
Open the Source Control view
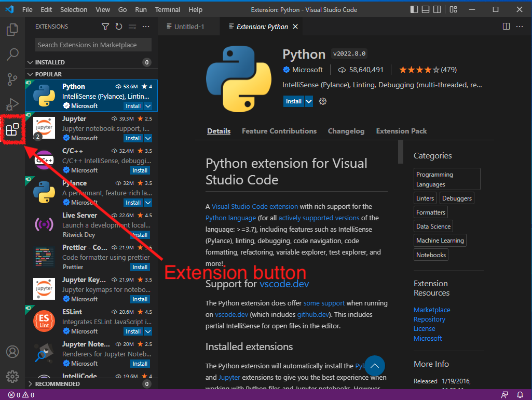pos(12,79)
